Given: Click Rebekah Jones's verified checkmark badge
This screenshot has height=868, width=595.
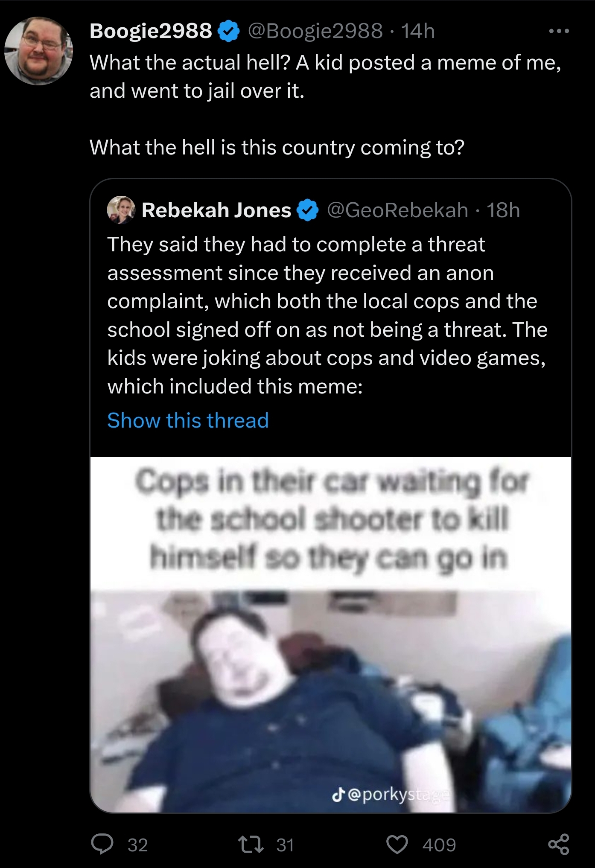Looking at the screenshot, I should [x=308, y=210].
